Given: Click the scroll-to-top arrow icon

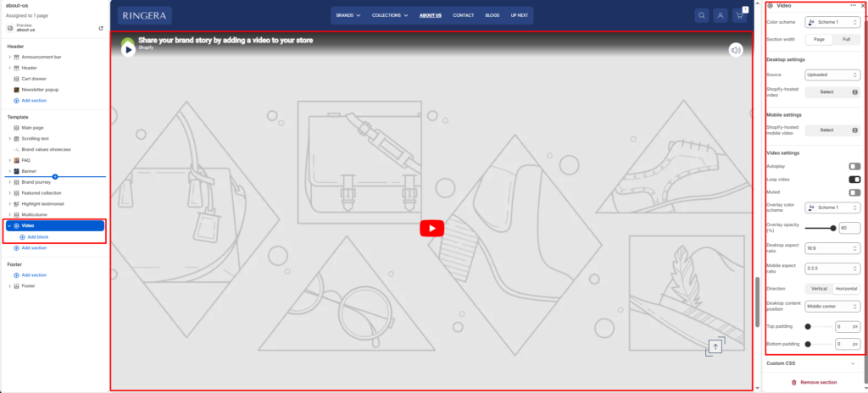Looking at the screenshot, I should point(715,346).
